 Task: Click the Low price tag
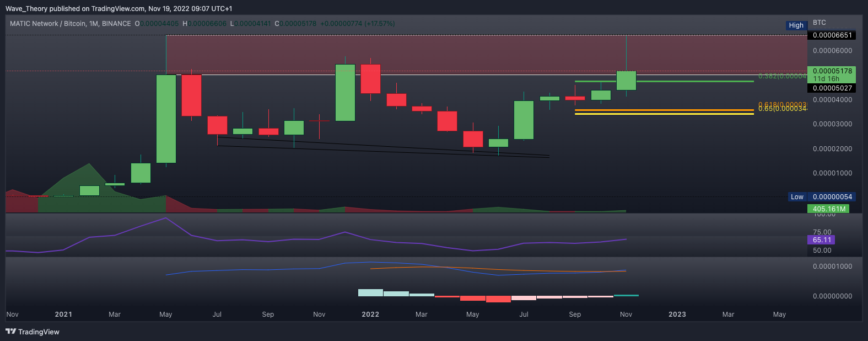pos(797,197)
